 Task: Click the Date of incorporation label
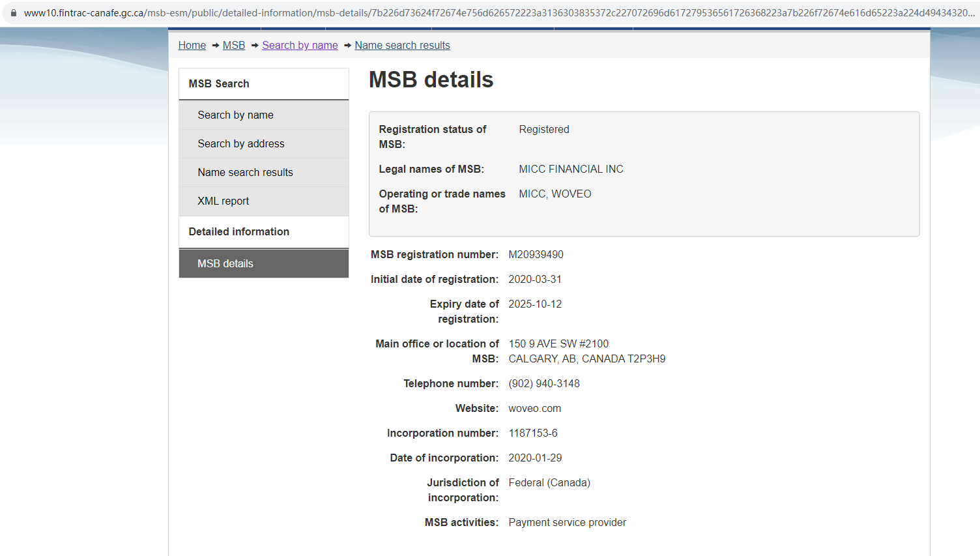[444, 458]
